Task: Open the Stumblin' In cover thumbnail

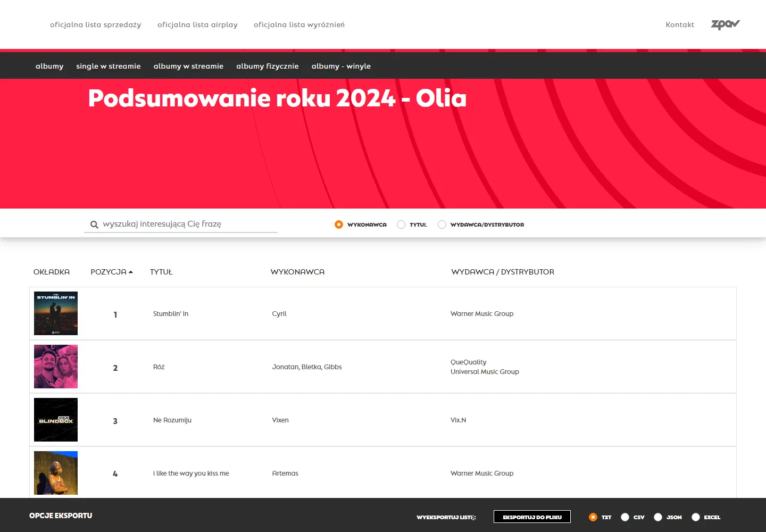Action: 56,313
